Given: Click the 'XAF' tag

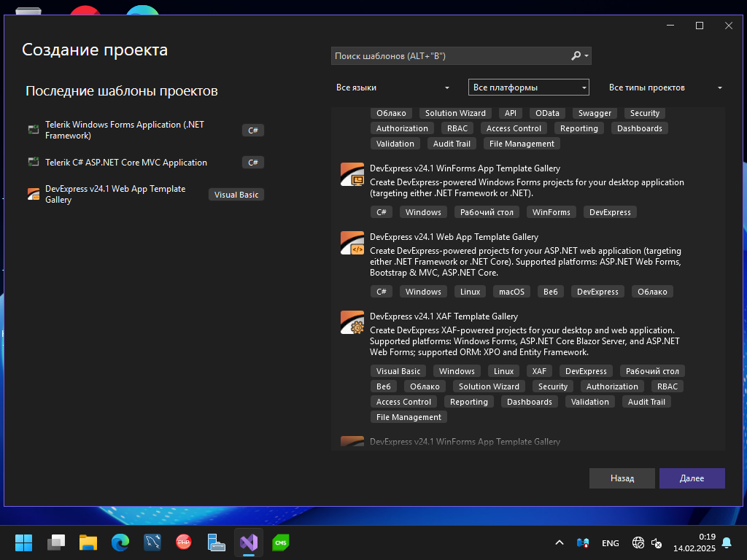Looking at the screenshot, I should [539, 371].
